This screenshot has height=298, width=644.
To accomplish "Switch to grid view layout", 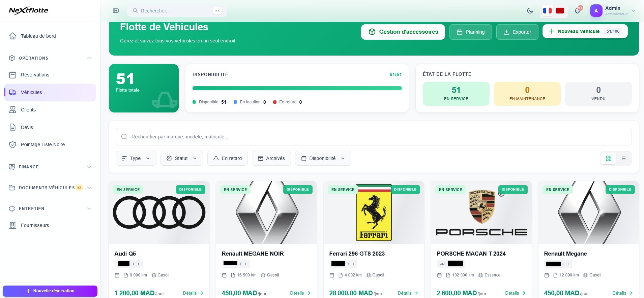I will pyautogui.click(x=609, y=158).
